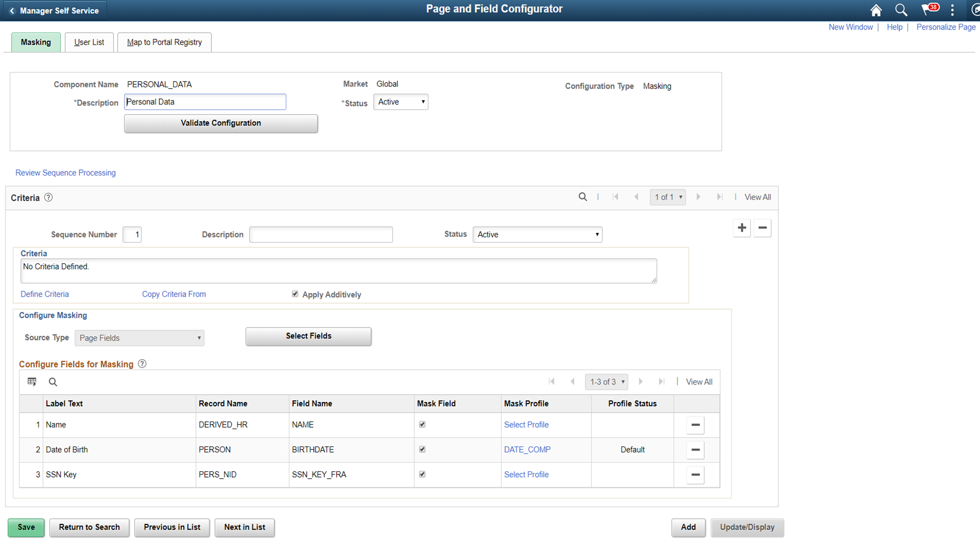The width and height of the screenshot is (980, 551).
Task: Open DATE_COMP mask profile link
Action: [x=527, y=450]
